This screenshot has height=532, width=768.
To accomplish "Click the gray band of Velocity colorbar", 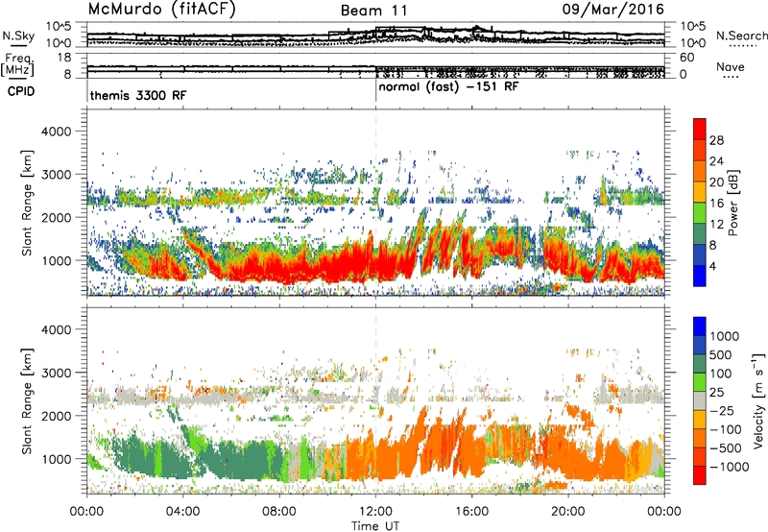I will (x=700, y=400).
